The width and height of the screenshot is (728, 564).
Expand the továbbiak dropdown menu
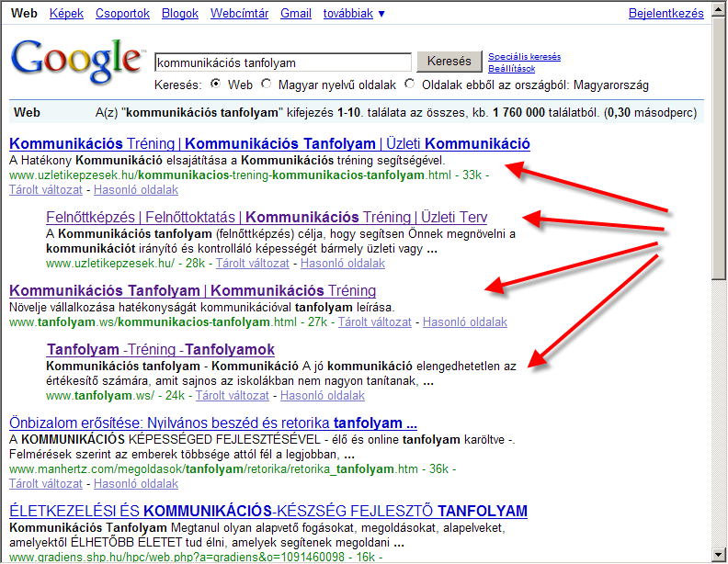click(354, 14)
